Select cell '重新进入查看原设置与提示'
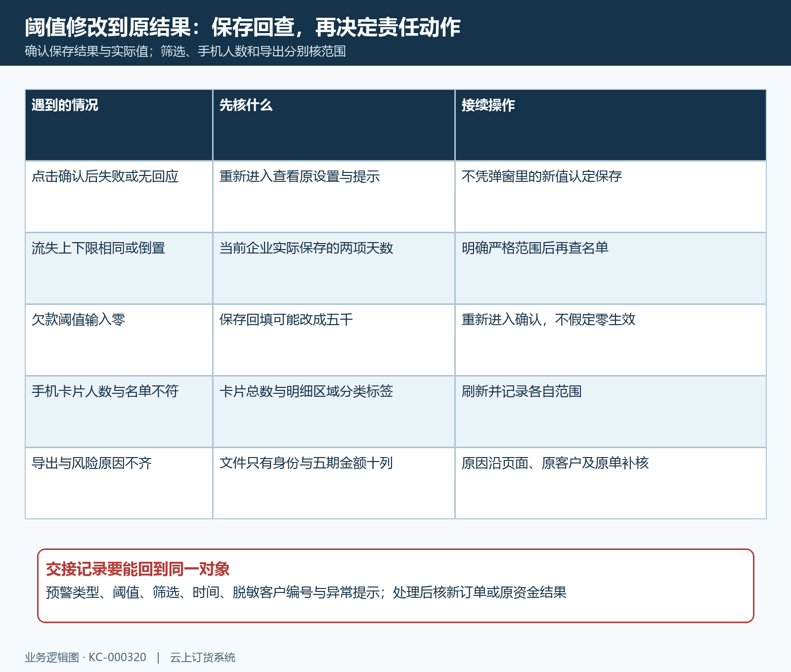The width and height of the screenshot is (791, 672). coord(334,197)
